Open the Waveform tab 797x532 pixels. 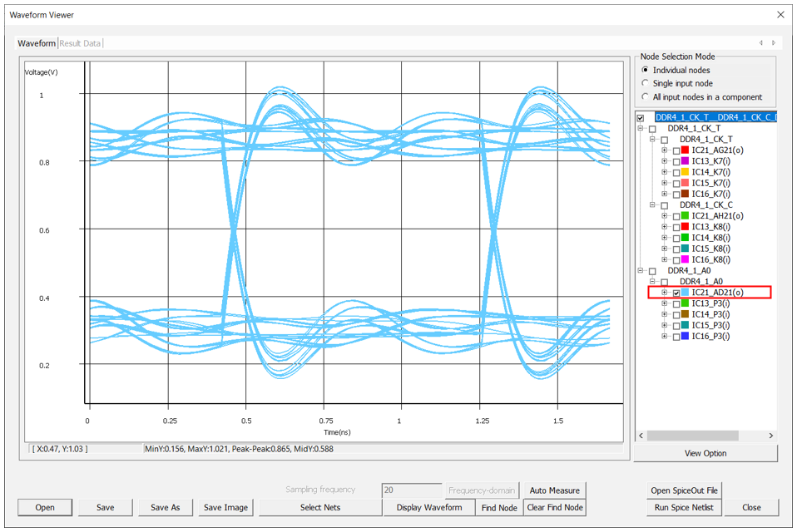click(x=37, y=43)
